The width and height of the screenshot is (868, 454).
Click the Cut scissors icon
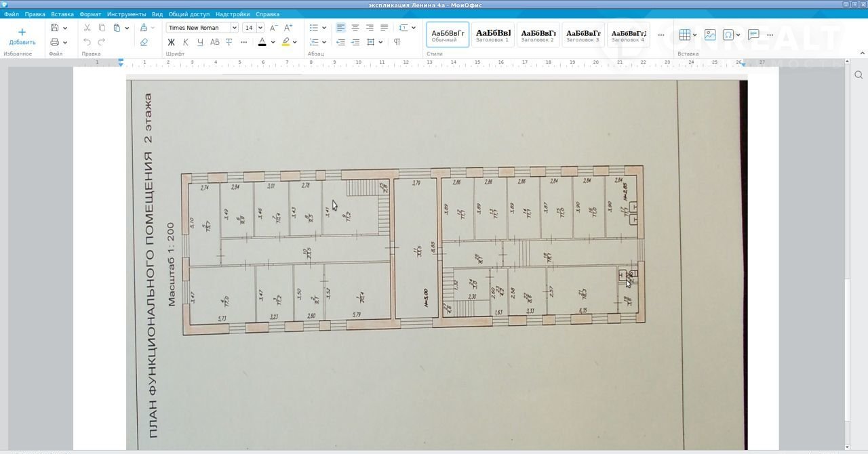coord(87,28)
